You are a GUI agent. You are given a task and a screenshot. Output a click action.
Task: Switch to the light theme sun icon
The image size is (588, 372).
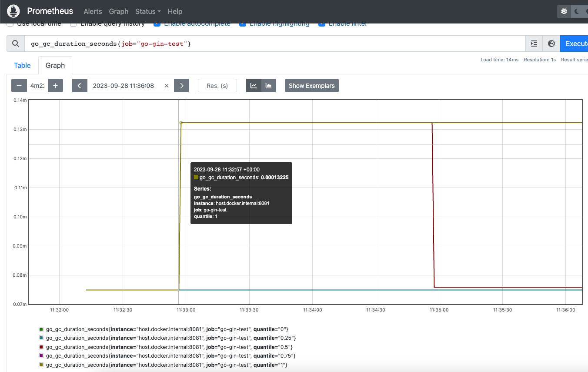[x=564, y=11]
